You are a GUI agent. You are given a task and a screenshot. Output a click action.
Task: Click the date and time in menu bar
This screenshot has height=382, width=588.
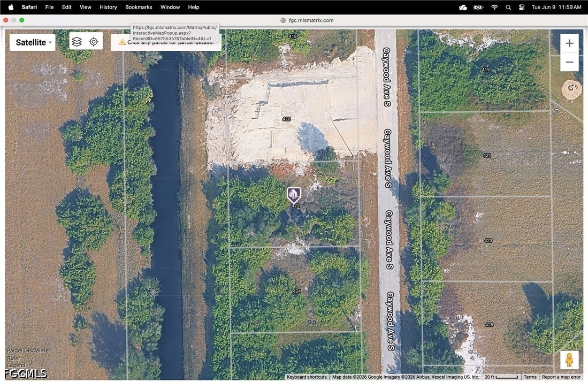coord(556,7)
